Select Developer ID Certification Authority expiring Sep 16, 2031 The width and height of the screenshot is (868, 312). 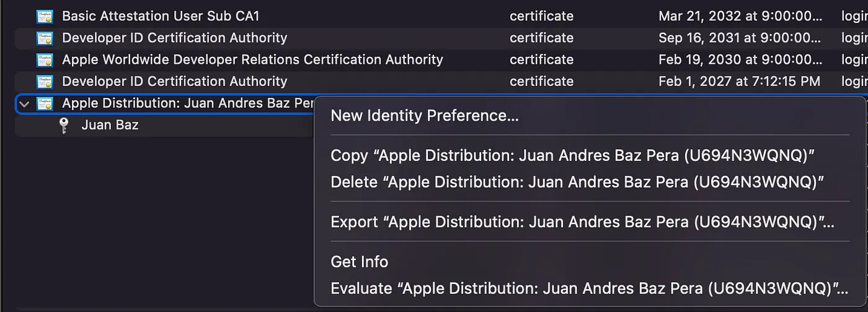[x=175, y=38]
